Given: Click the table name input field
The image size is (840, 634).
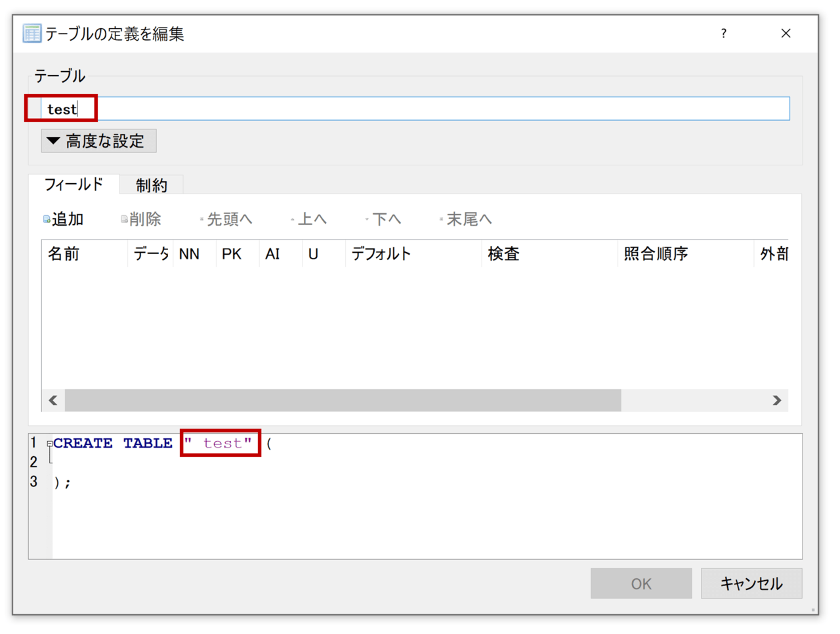Looking at the screenshot, I should point(415,109).
